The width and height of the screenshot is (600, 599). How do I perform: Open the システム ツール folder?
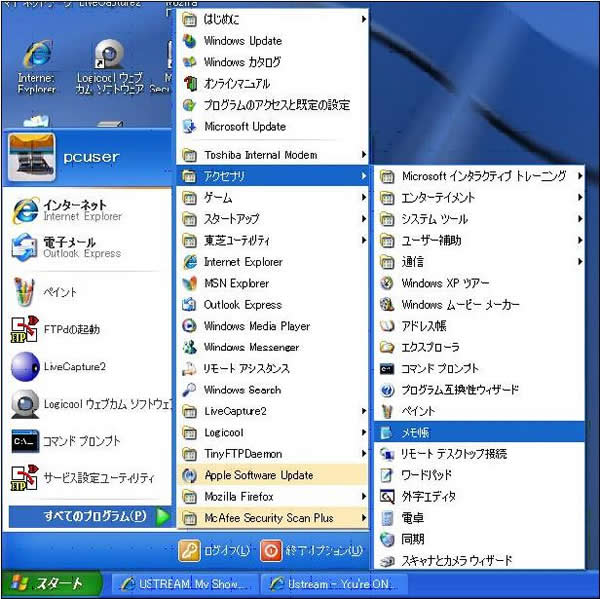[479, 219]
